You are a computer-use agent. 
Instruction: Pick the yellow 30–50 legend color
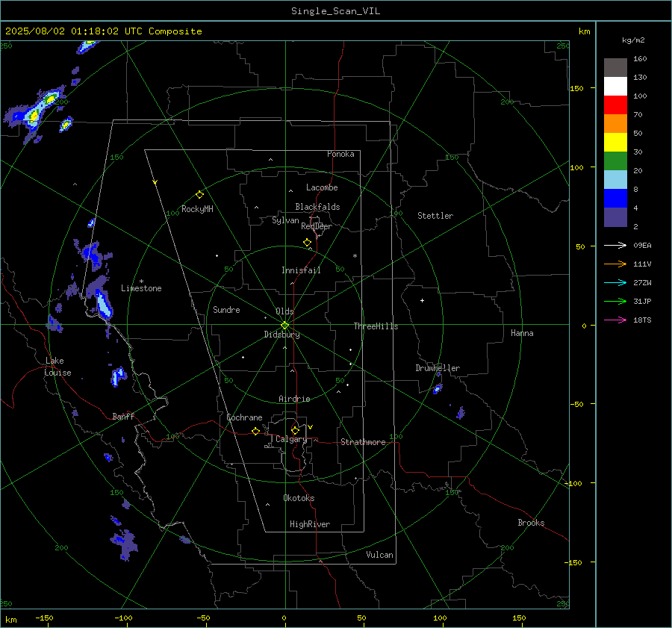click(615, 143)
